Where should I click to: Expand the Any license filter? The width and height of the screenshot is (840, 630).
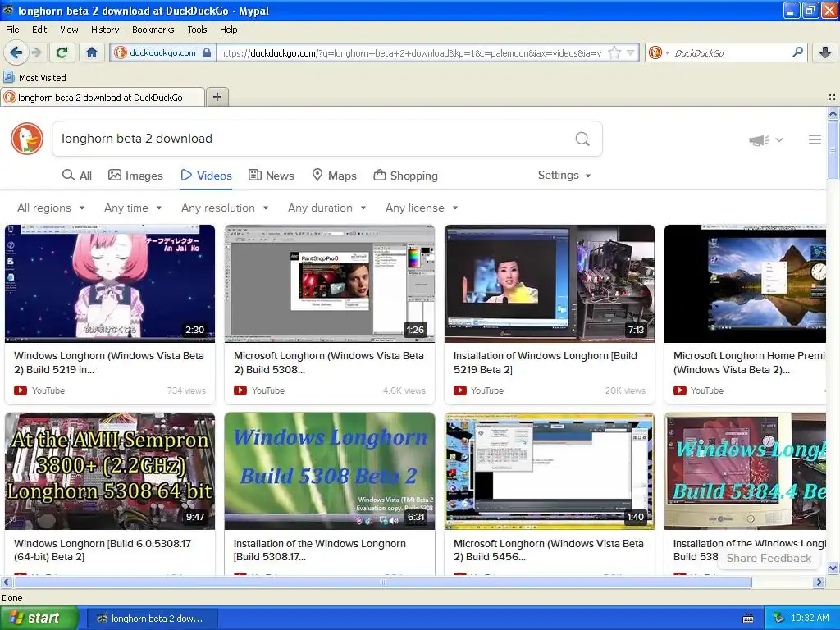422,208
